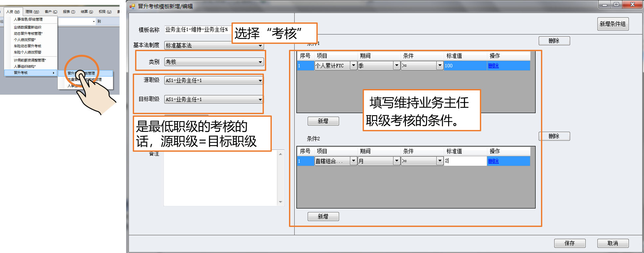Open the 目标职级 dropdown

point(260,100)
